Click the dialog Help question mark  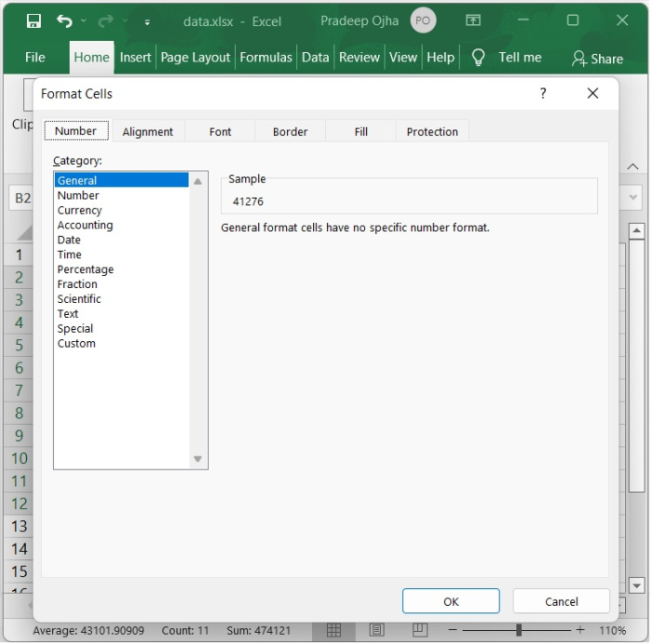(x=543, y=93)
